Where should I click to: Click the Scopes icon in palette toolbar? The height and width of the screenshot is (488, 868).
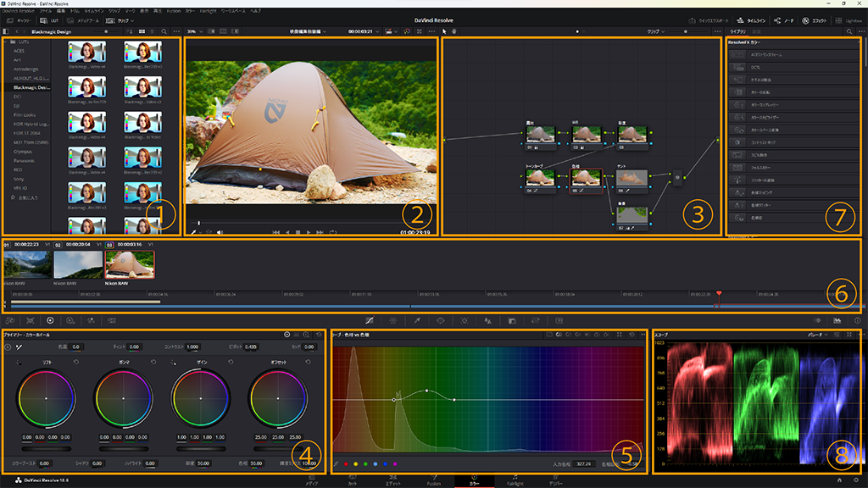point(837,320)
